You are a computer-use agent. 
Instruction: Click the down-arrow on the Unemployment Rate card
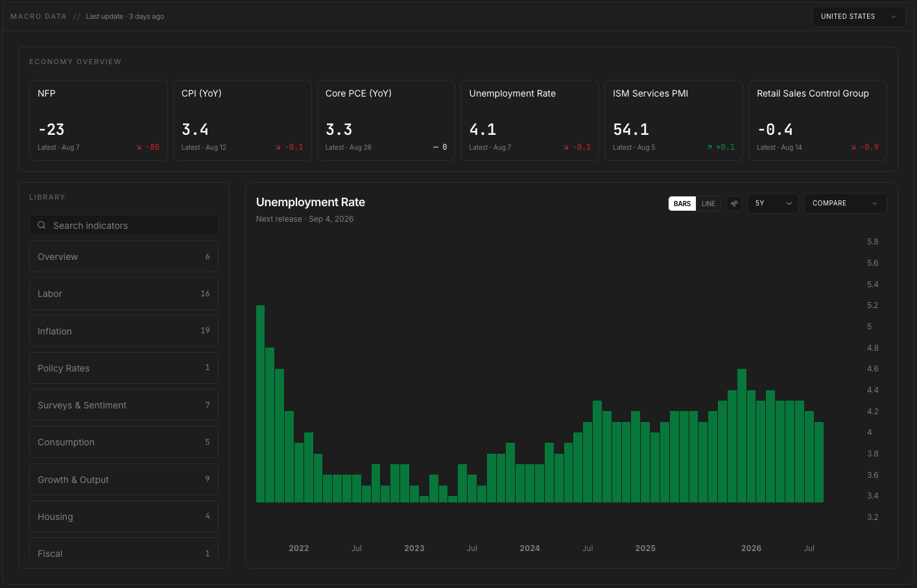(x=566, y=147)
